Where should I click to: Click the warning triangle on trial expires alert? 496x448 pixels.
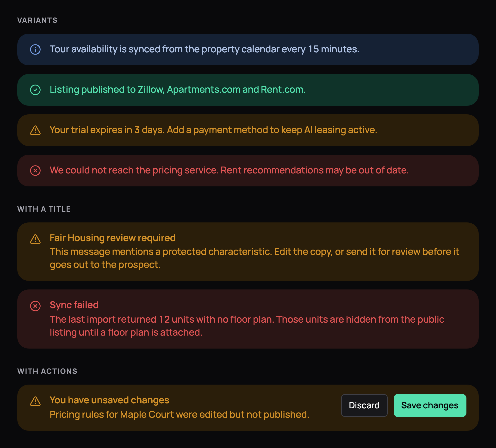[x=35, y=130]
